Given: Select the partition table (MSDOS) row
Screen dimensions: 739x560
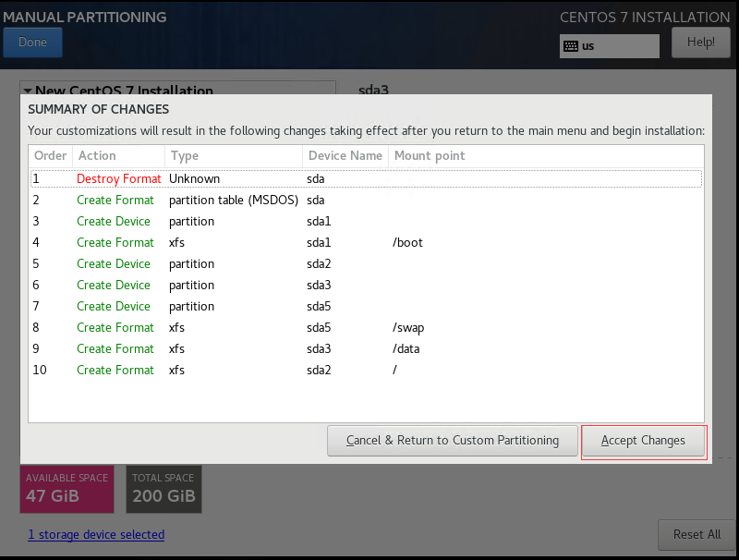Looking at the screenshot, I should [366, 200].
